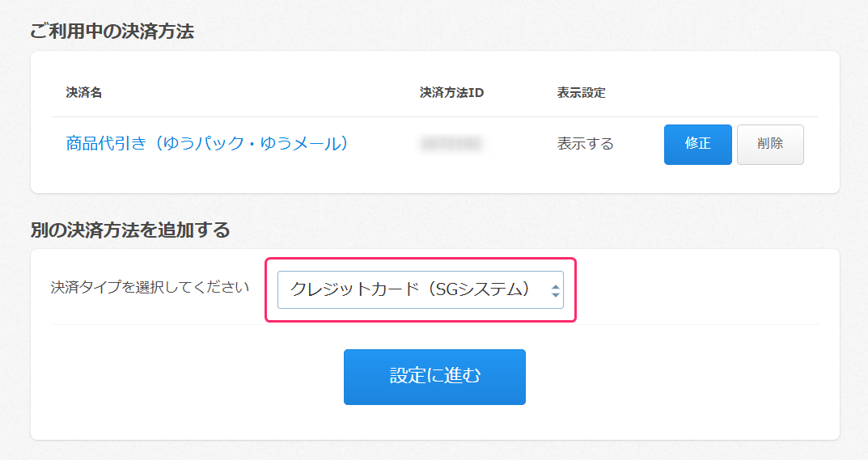868x460 pixels.
Task: Click the up arrow in the payment dropdown
Action: (x=555, y=285)
